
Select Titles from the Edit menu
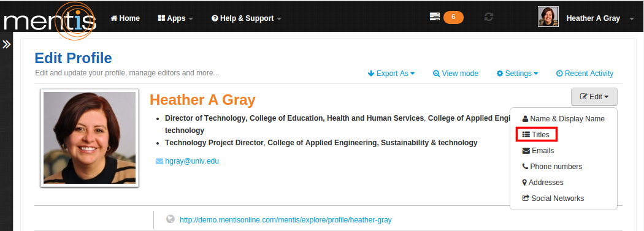537,135
